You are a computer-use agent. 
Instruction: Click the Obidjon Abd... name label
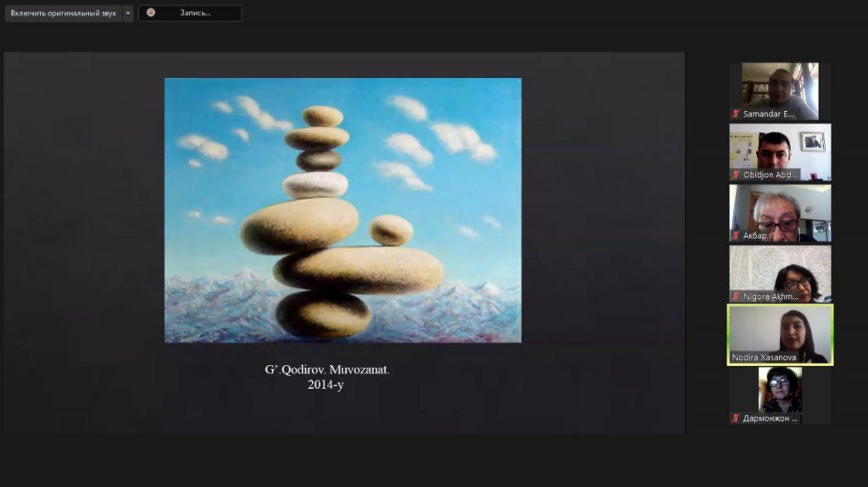tap(771, 174)
